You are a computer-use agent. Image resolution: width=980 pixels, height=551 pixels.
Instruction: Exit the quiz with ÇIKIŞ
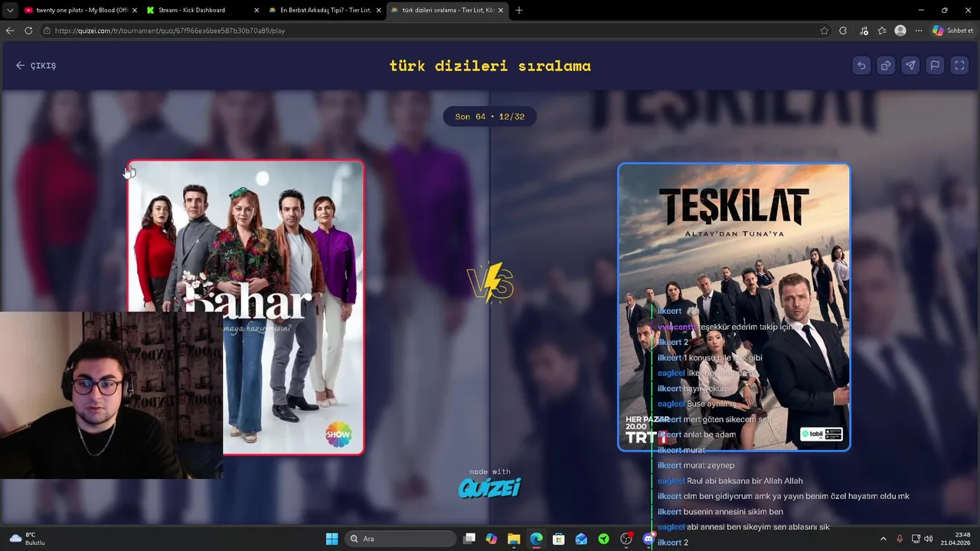[36, 66]
